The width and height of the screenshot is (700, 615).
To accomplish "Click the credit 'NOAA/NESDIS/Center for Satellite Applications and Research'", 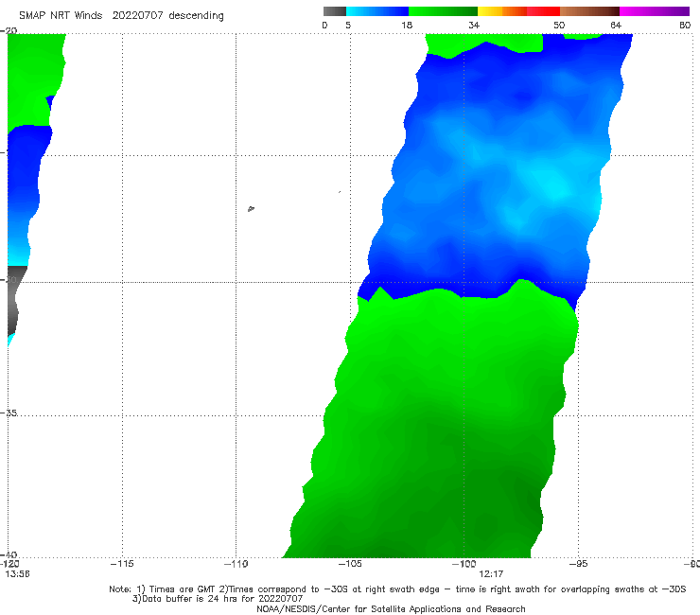I will point(391,609).
